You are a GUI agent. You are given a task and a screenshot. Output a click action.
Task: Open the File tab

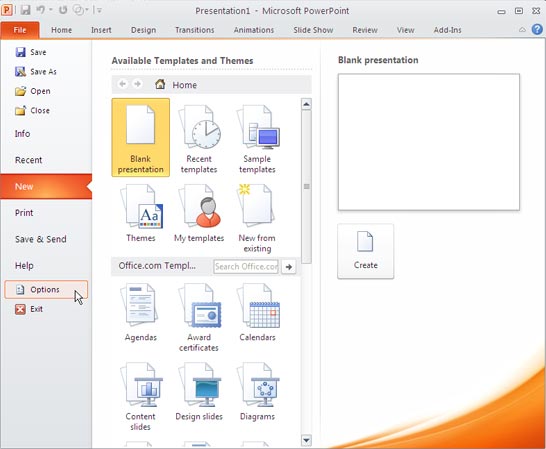20,30
